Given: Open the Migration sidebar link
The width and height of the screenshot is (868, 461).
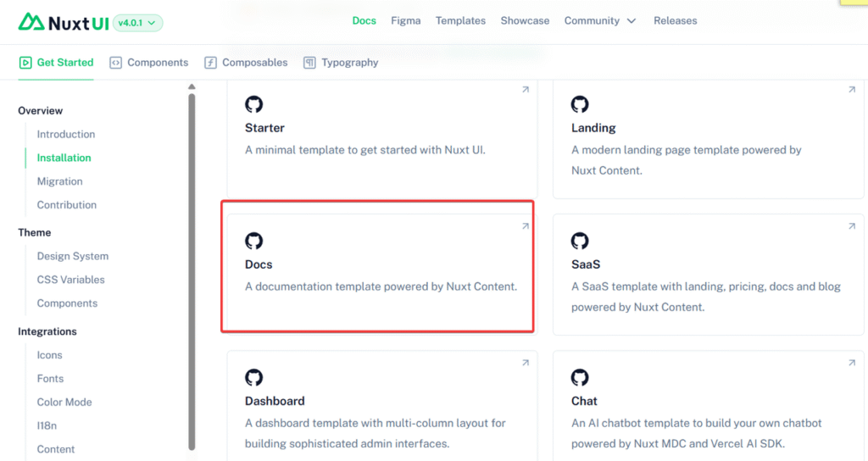Looking at the screenshot, I should point(59,181).
